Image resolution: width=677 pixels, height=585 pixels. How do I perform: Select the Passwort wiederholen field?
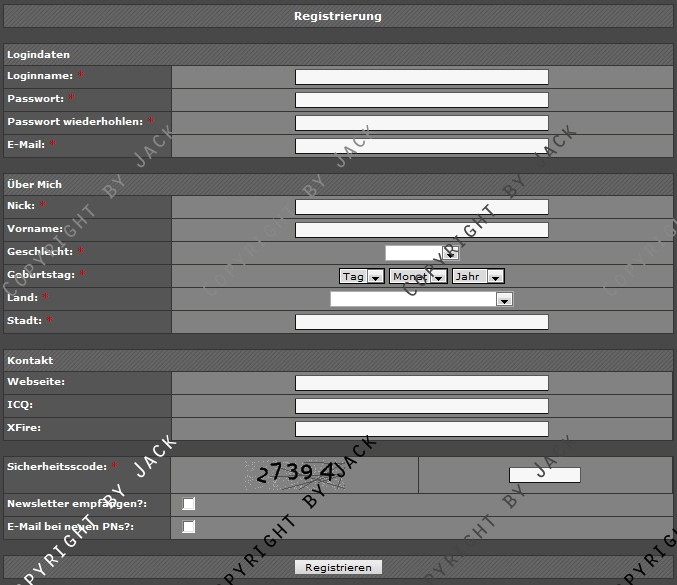pyautogui.click(x=421, y=123)
